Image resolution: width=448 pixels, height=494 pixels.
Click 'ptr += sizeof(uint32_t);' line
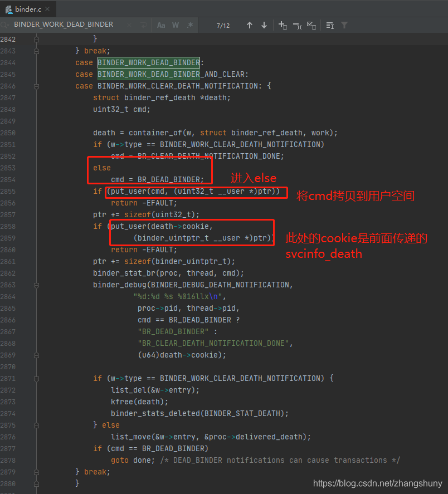pyautogui.click(x=147, y=215)
